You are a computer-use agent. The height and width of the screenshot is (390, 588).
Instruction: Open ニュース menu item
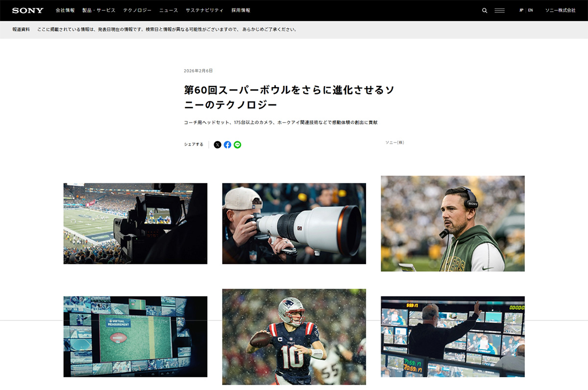click(x=169, y=10)
